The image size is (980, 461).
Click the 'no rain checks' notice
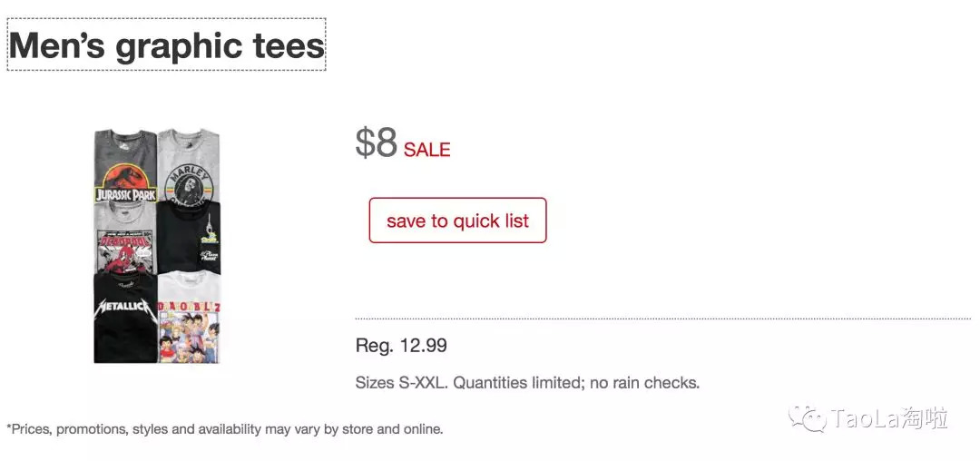(643, 383)
